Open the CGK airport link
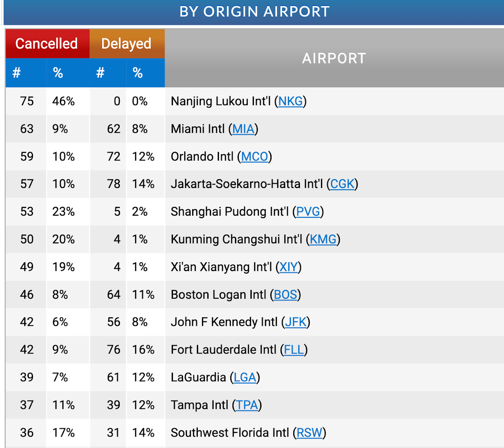Viewport: 504px width, 448px height. coord(342,184)
